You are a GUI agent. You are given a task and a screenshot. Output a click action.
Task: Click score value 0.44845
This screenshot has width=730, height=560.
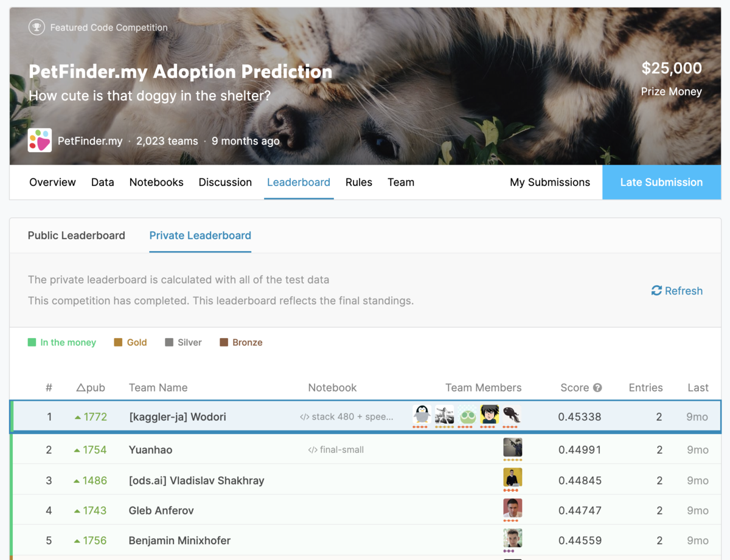coord(579,480)
